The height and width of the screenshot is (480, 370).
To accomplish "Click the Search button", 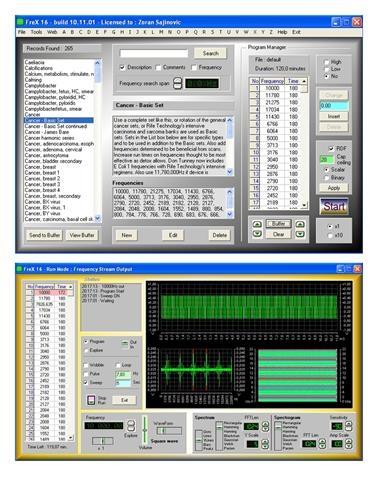I will pos(210,53).
